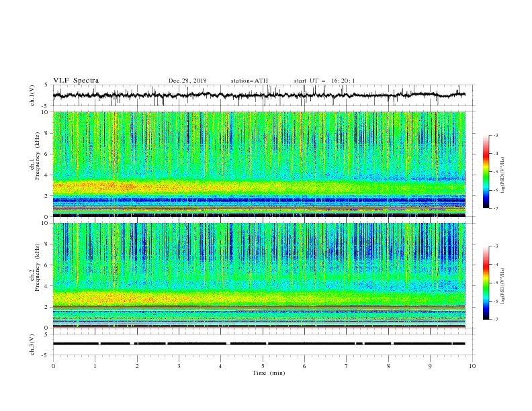The height and width of the screenshot is (411, 532).
Task: Click the ch.1 color bar '-3' label
Action: (x=495, y=135)
